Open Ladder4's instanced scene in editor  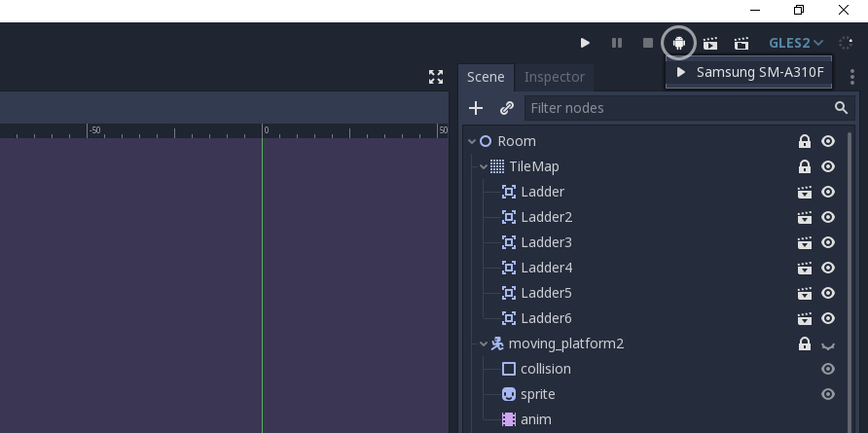[805, 268]
